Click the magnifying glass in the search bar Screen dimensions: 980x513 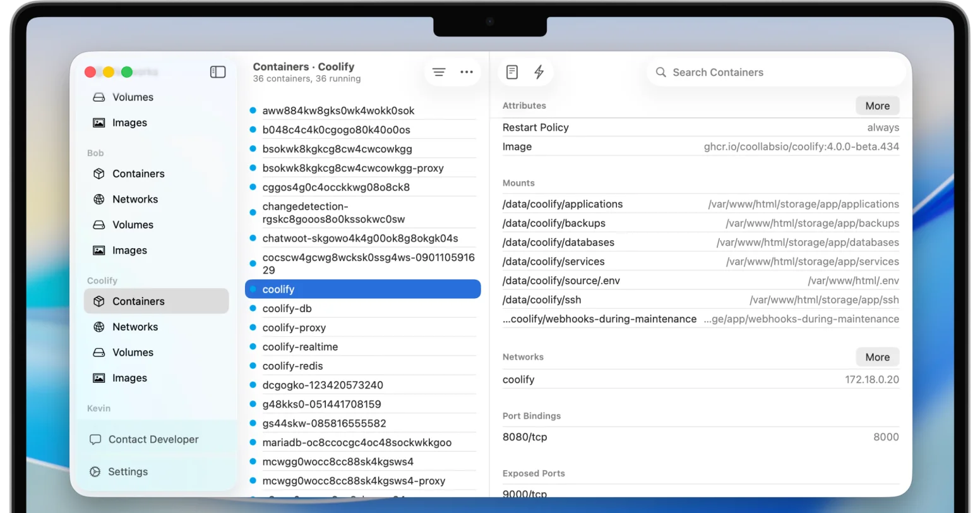coord(660,72)
